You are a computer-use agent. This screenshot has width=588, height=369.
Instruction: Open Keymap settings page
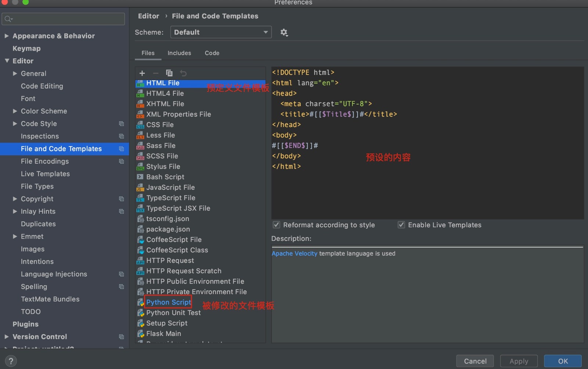pos(26,48)
